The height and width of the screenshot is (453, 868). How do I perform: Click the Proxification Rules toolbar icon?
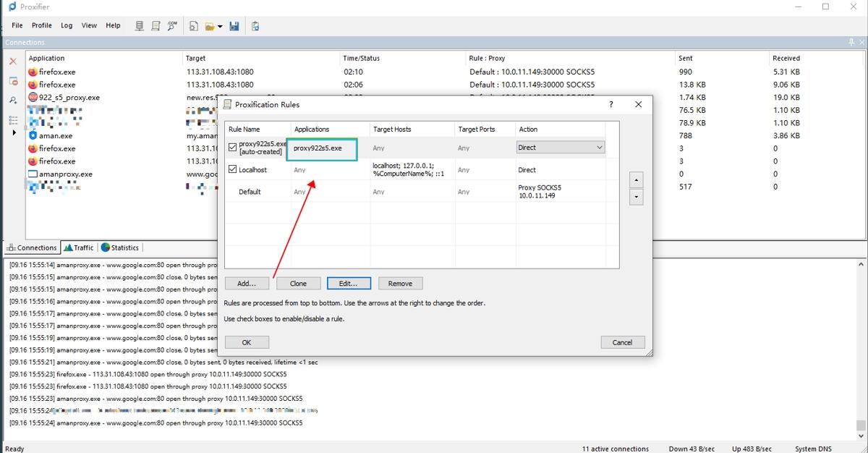pos(156,26)
